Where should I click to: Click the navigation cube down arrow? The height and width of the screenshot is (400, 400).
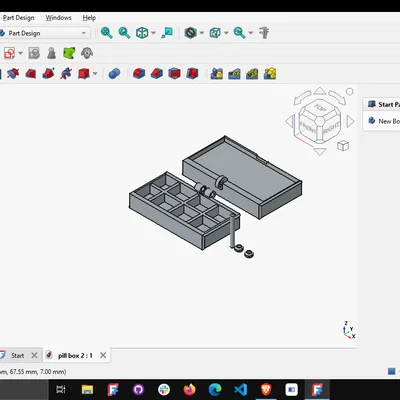point(320,152)
